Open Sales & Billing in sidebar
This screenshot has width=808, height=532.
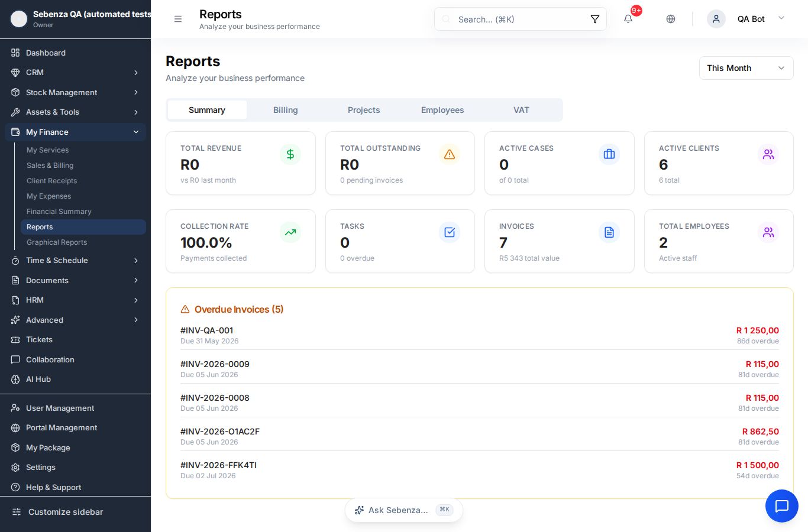coord(83,166)
